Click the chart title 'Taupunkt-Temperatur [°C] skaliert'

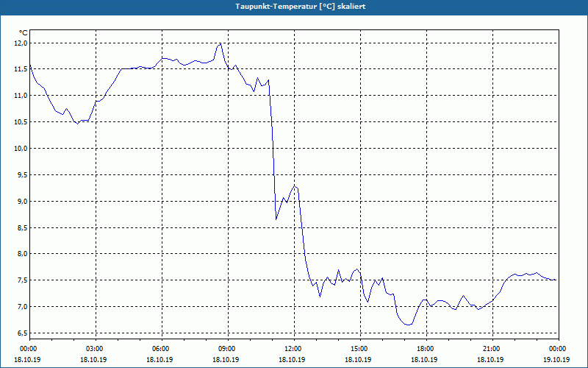[301, 7]
